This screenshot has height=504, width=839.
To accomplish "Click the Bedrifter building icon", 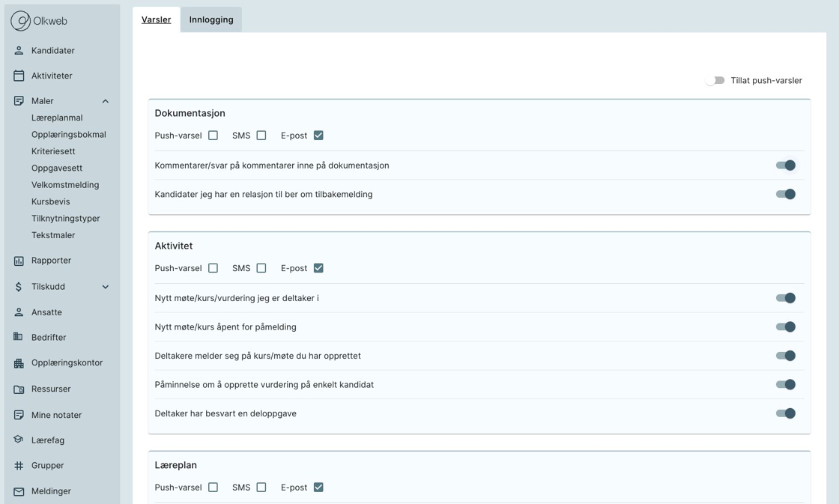I will click(19, 338).
